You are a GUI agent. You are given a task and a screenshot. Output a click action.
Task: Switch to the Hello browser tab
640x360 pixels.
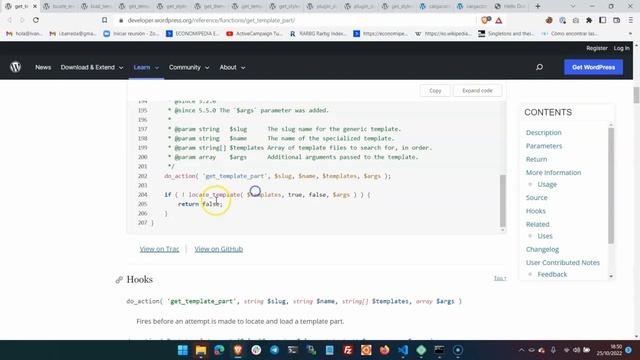point(510,6)
